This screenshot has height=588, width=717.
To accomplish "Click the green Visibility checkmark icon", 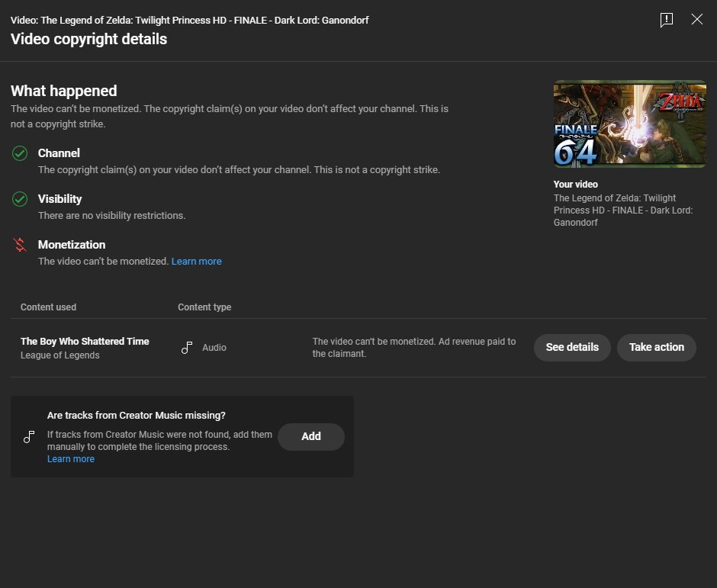I will (x=20, y=199).
